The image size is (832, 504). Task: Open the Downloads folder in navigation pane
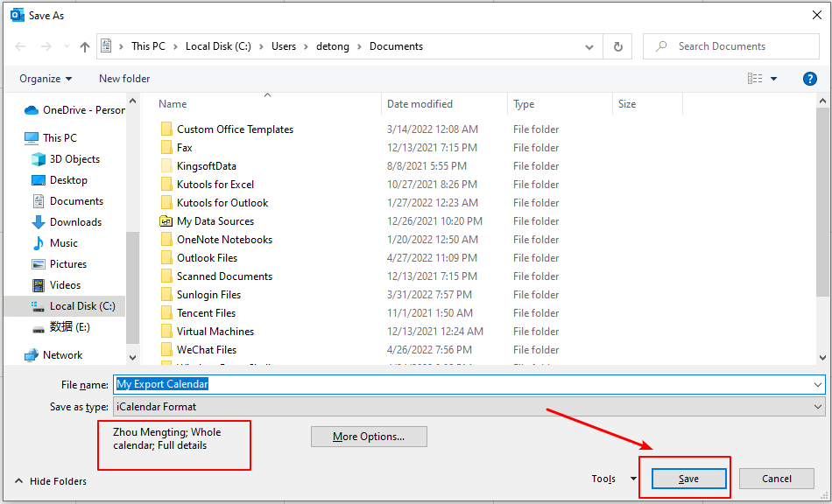coord(75,222)
